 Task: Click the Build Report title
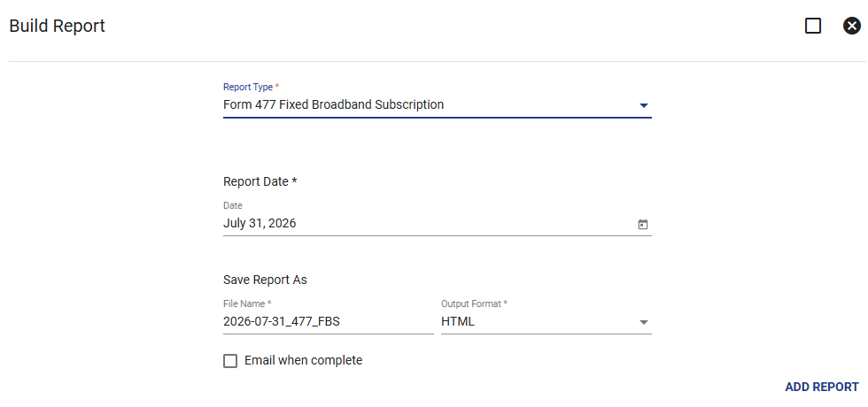click(57, 26)
